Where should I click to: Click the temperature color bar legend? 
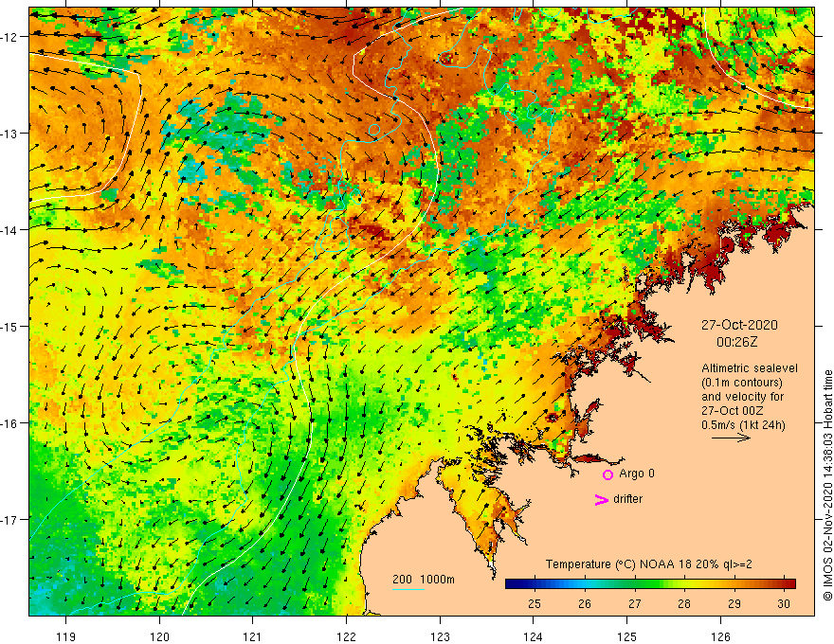point(650,584)
